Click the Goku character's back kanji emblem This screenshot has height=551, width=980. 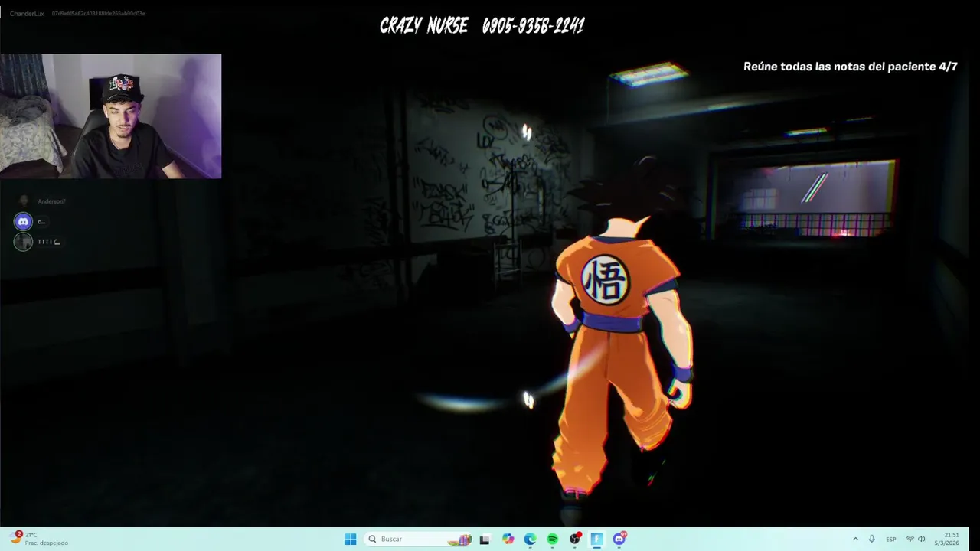pos(606,279)
